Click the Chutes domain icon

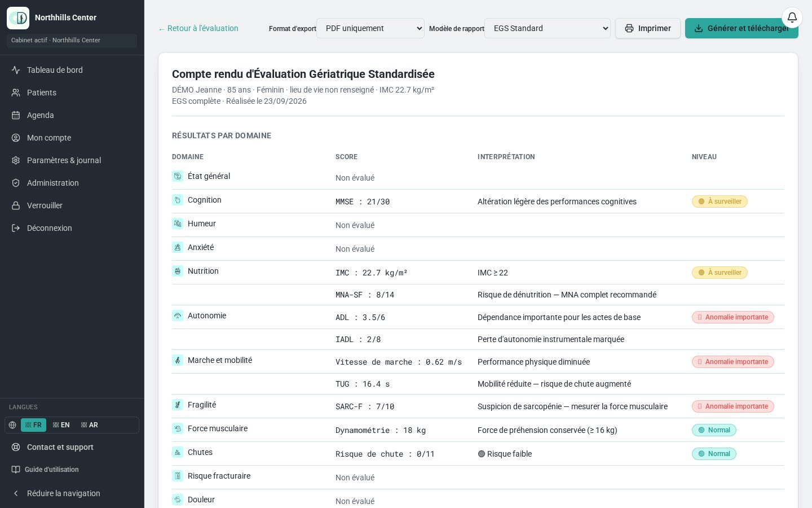point(178,452)
